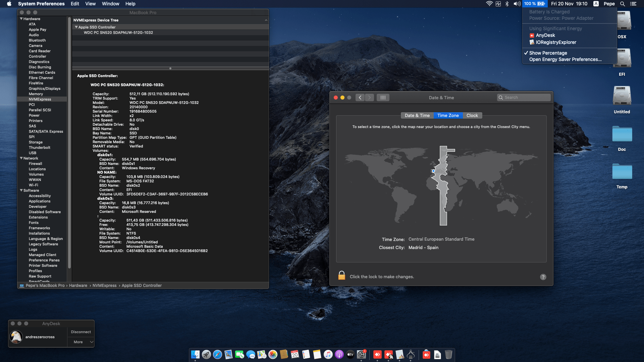
Task: Click the lock to make changes
Action: click(342, 275)
